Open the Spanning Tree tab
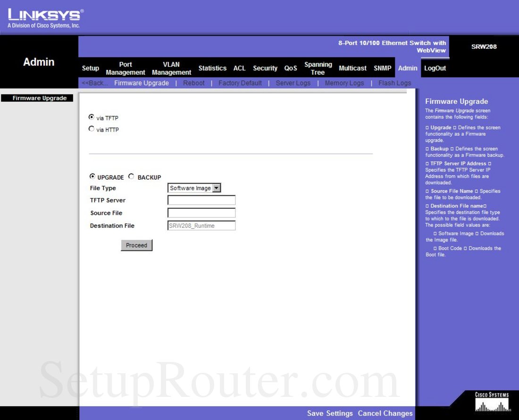 (318, 68)
